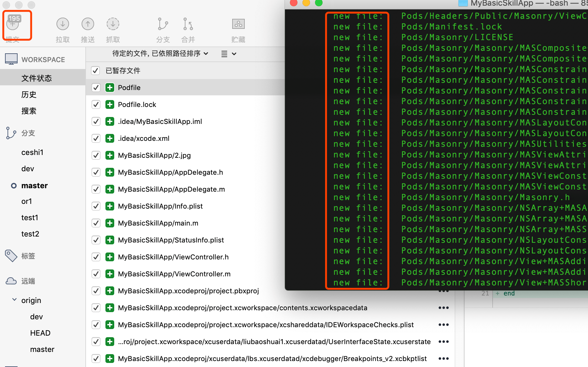Click green plus icon for MyBasicSkillApp/2.jpg
The width and height of the screenshot is (588, 367).
coord(110,155)
